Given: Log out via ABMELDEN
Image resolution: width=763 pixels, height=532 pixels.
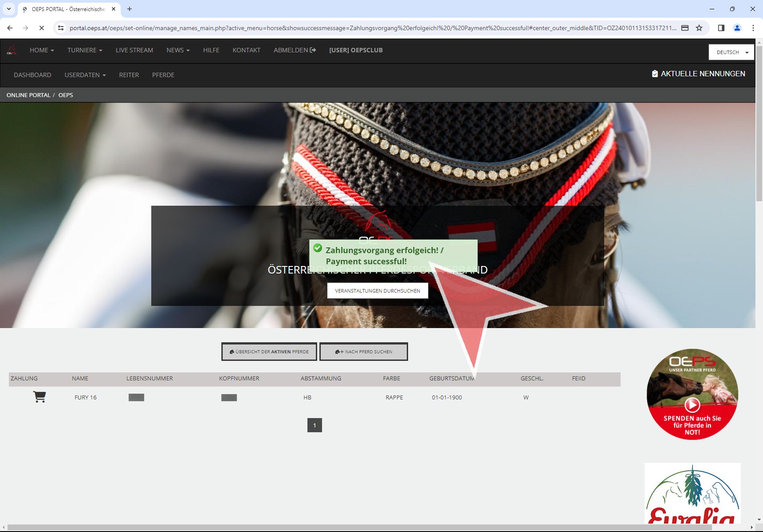Looking at the screenshot, I should pyautogui.click(x=295, y=50).
